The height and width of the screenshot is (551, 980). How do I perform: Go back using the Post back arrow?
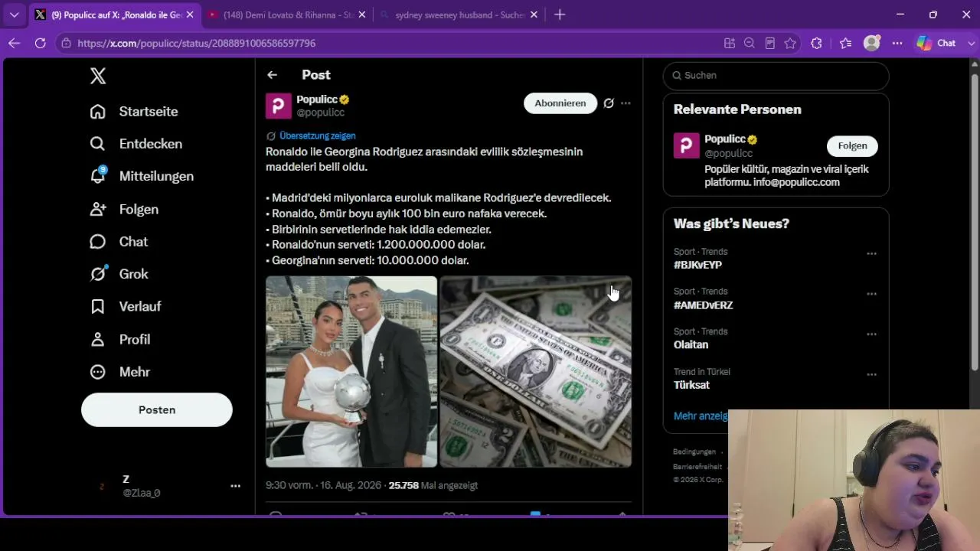273,75
